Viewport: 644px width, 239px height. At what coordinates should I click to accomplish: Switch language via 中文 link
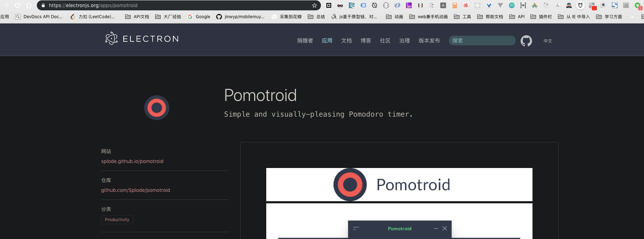(x=548, y=41)
